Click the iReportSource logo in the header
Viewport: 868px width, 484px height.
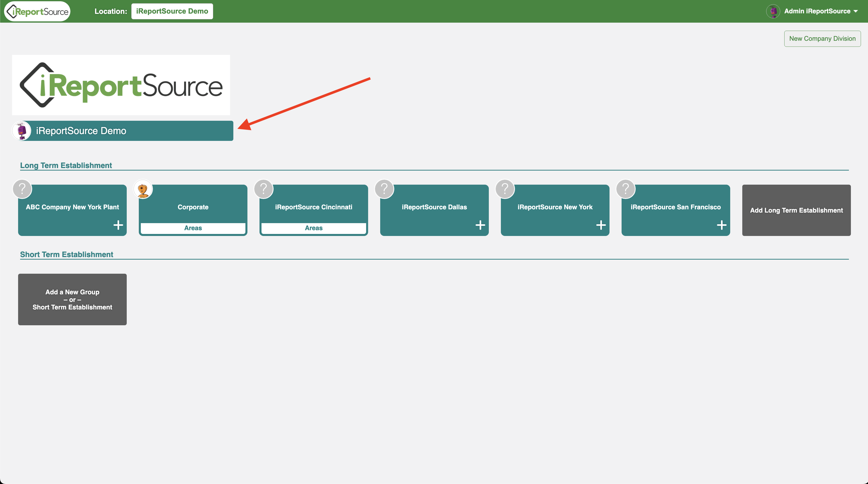pyautogui.click(x=37, y=12)
